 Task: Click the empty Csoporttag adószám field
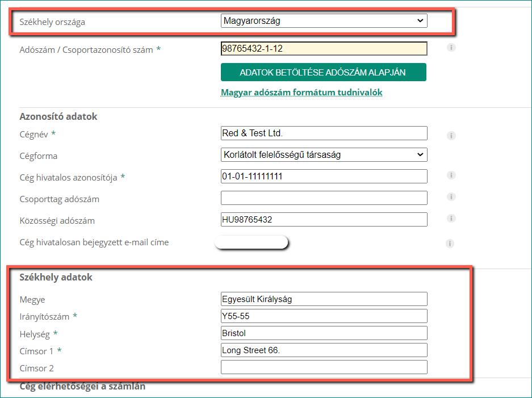coord(324,198)
